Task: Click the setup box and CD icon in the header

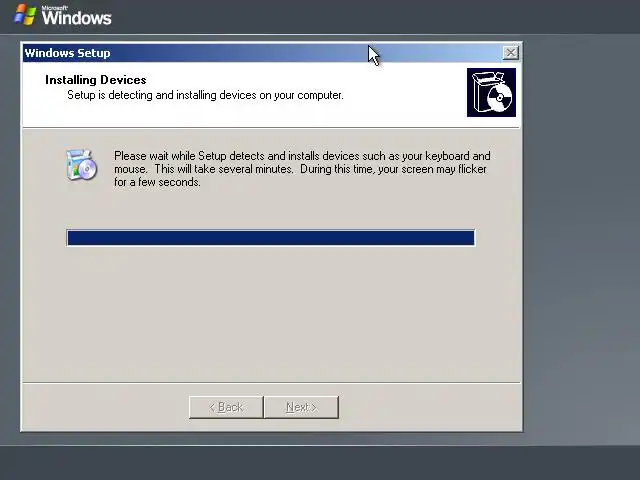Action: tap(491, 92)
